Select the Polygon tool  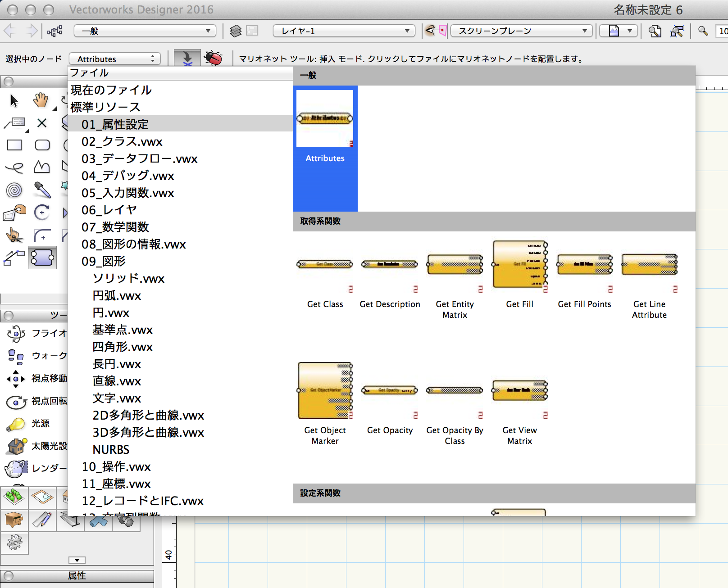[42, 167]
